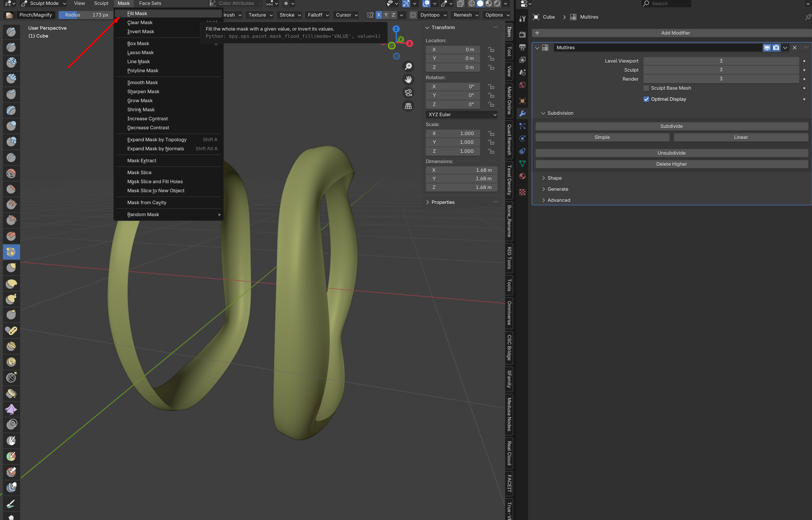Open Sculpt Mode selector dropdown
The width and height of the screenshot is (812, 520).
43,3
